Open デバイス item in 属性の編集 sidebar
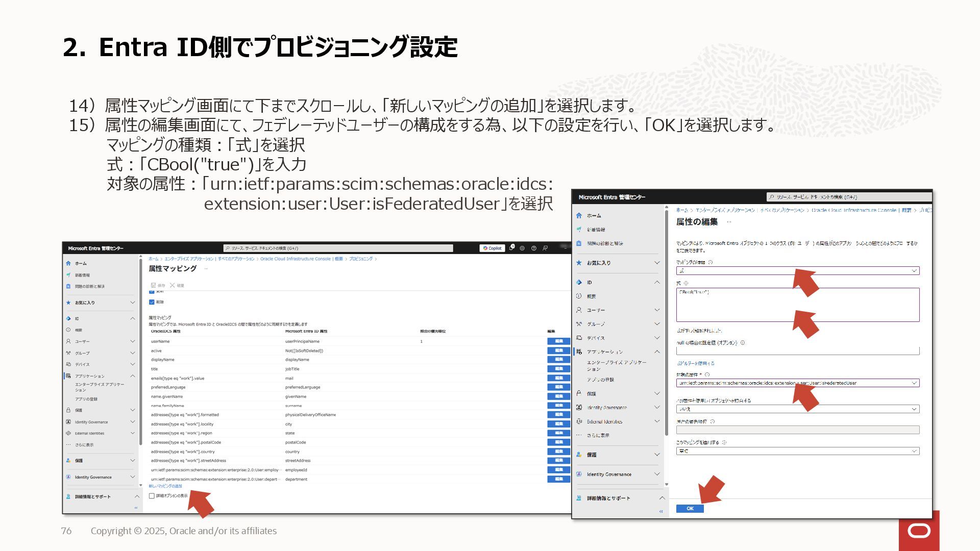Viewport: 980px width, 551px height. (x=596, y=338)
